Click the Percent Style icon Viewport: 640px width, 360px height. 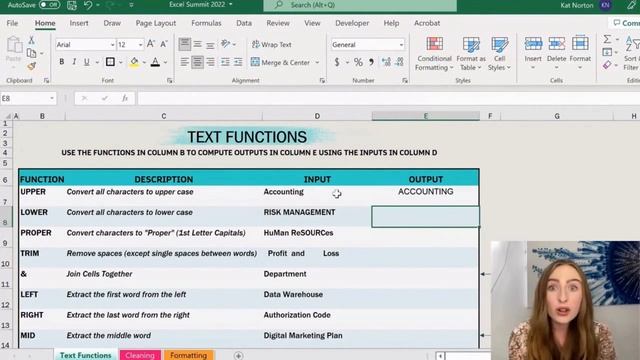pyautogui.click(x=358, y=62)
